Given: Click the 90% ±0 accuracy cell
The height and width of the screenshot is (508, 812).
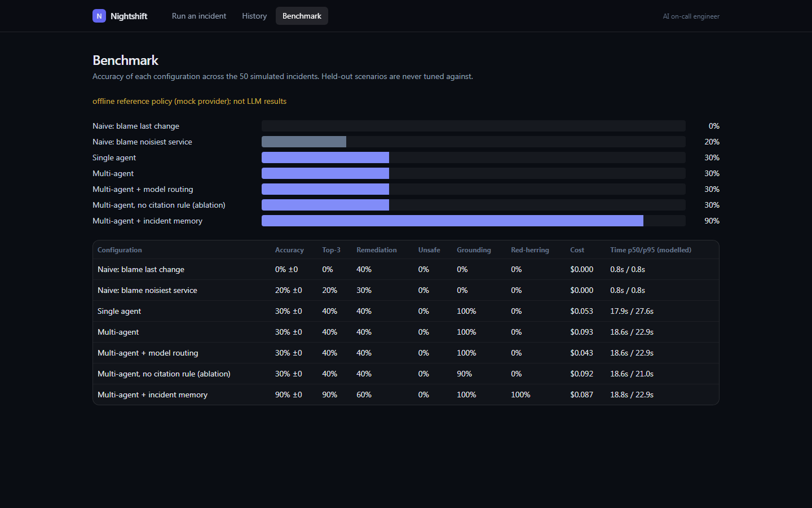Looking at the screenshot, I should coord(289,395).
